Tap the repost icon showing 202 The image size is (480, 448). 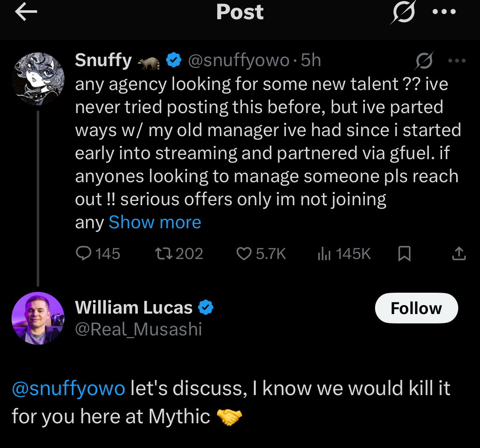(x=164, y=254)
